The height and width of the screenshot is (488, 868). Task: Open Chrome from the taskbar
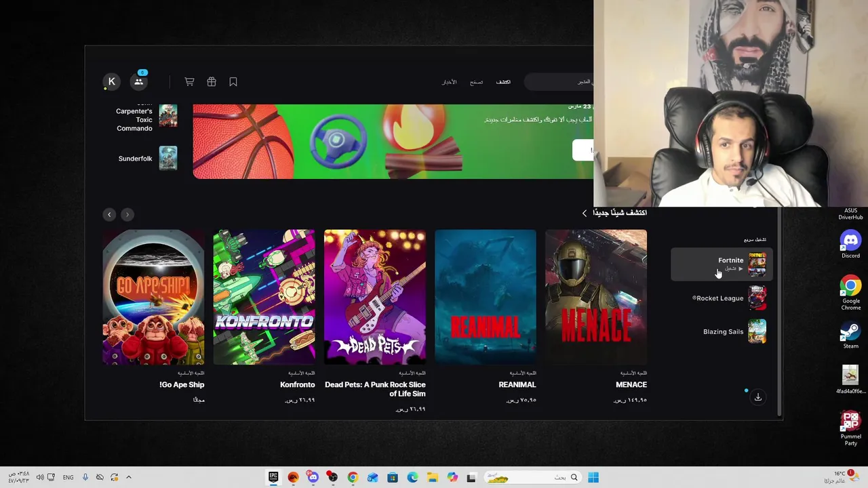pyautogui.click(x=353, y=477)
